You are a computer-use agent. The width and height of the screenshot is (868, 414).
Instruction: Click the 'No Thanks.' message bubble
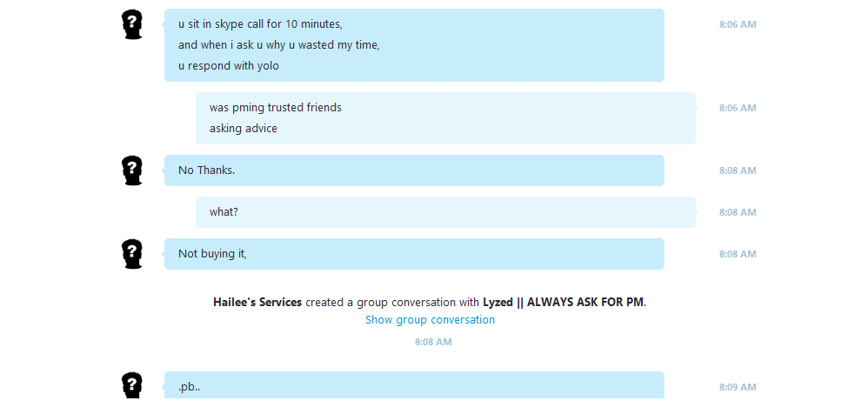pyautogui.click(x=414, y=170)
